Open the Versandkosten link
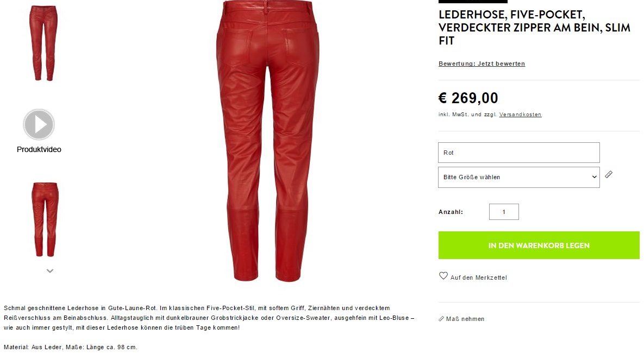This screenshot has width=644, height=353. (x=521, y=115)
